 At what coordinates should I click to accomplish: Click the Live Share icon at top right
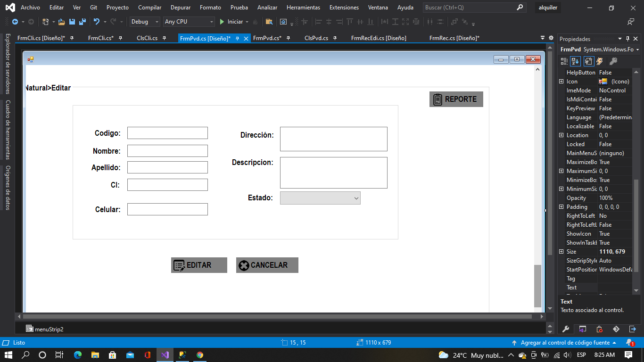631,22
